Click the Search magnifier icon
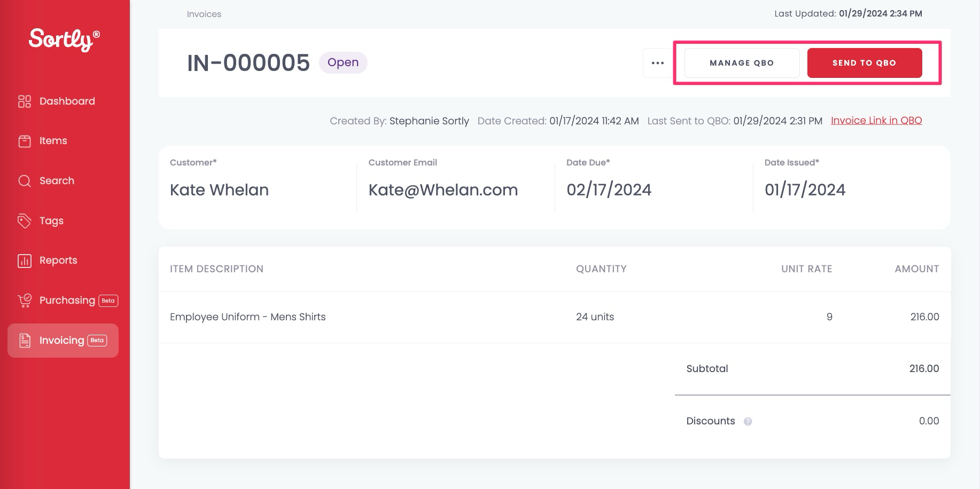The image size is (980, 489). [24, 180]
